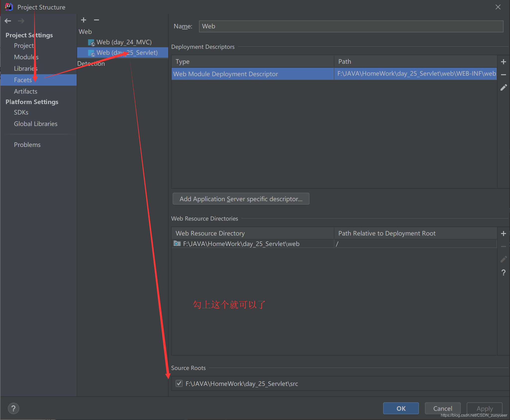Select Web (day_25_Servlet) facet
Viewport: 510px width, 420px height.
[x=127, y=53]
